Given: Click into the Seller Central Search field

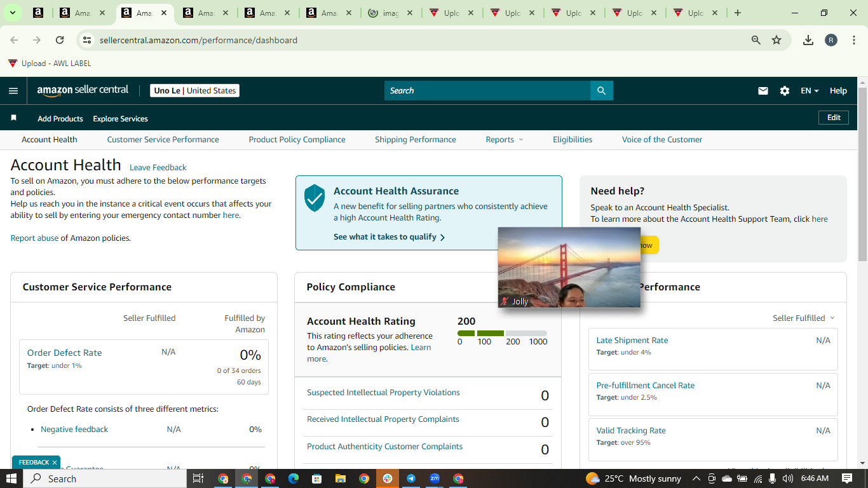Looking at the screenshot, I should click(487, 91).
